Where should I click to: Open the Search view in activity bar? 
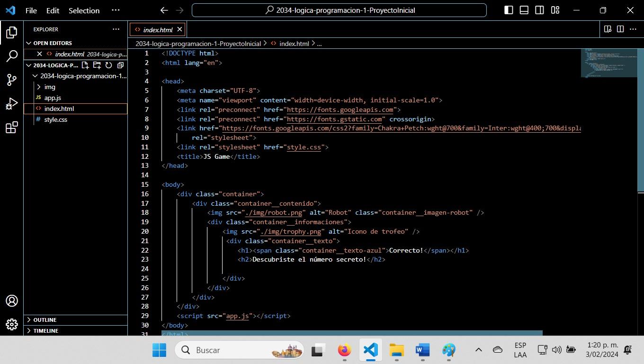[x=12, y=56]
